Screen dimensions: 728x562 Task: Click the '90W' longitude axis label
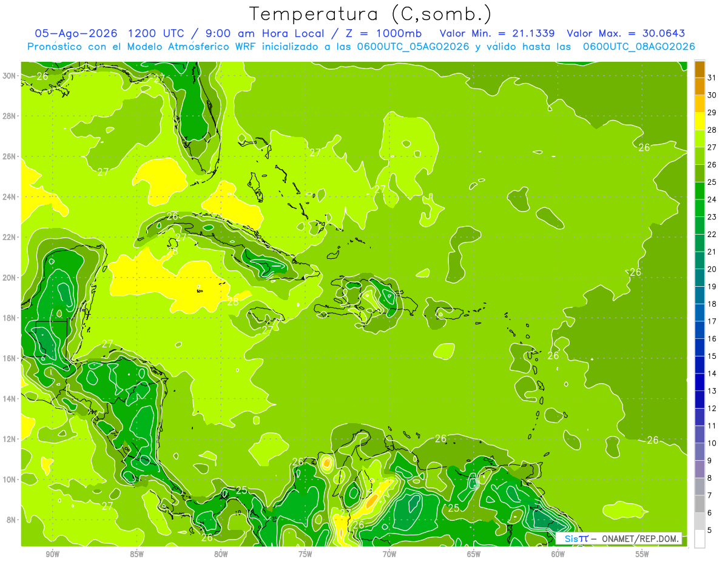[x=52, y=554]
